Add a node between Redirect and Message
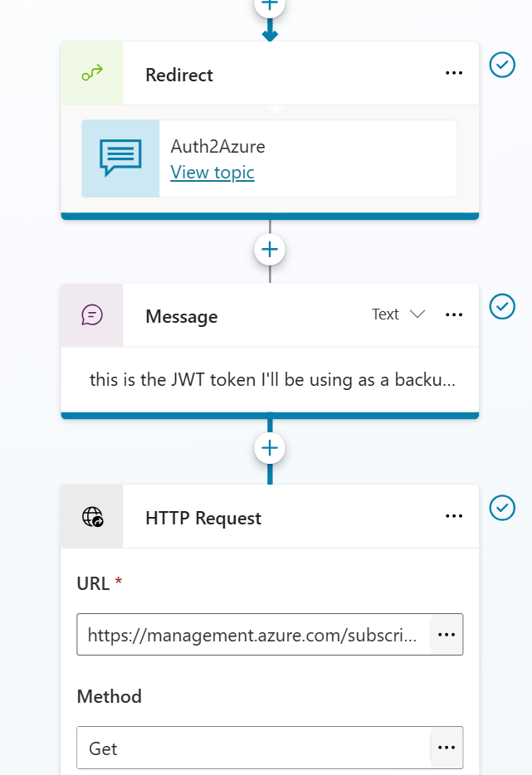This screenshot has height=775, width=532. tap(270, 249)
